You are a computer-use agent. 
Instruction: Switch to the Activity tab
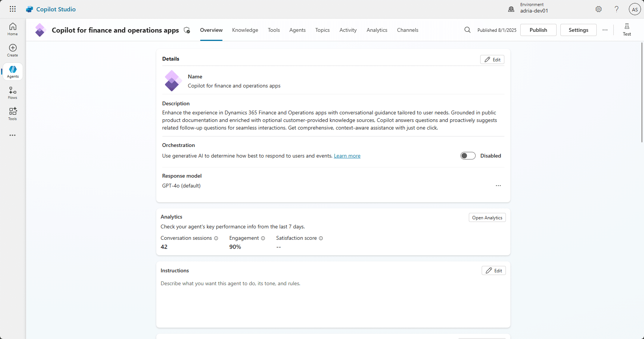click(x=348, y=30)
